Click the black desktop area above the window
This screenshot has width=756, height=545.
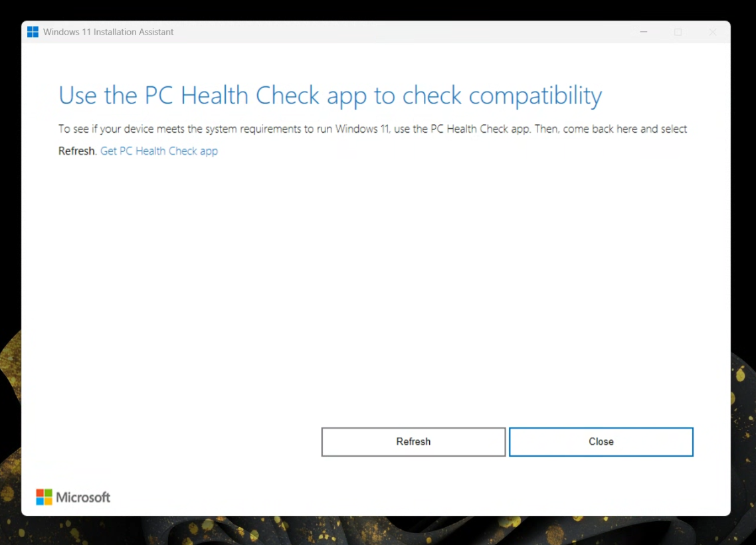coord(378,9)
